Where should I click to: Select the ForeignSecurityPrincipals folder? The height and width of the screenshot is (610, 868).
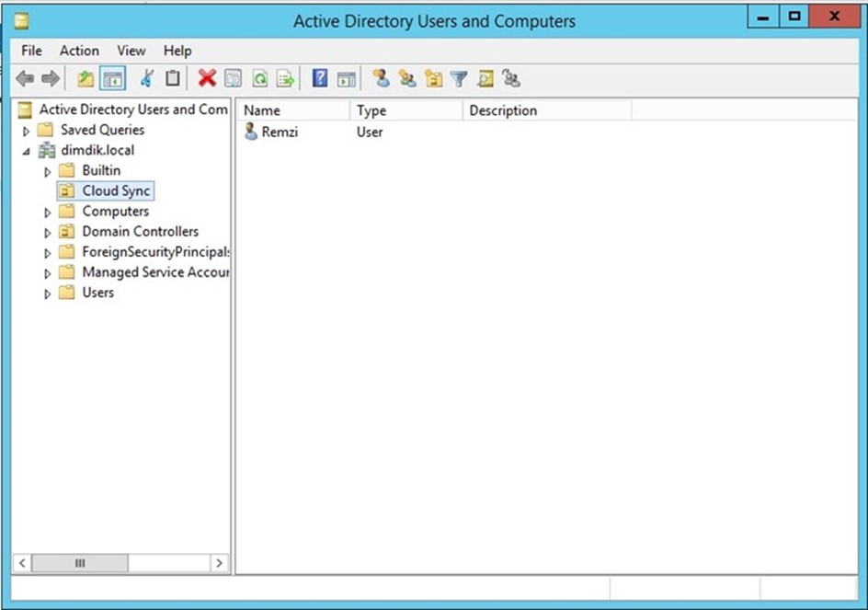pyautogui.click(x=155, y=251)
